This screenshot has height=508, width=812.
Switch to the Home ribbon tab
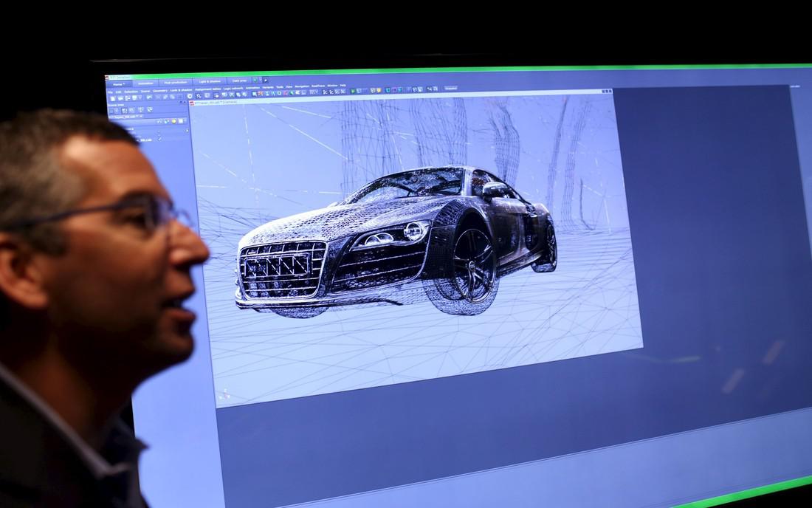click(x=119, y=84)
